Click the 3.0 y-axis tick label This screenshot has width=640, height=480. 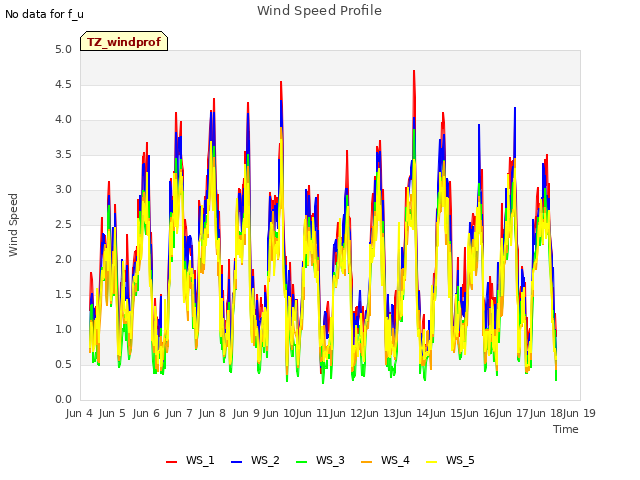click(x=63, y=189)
